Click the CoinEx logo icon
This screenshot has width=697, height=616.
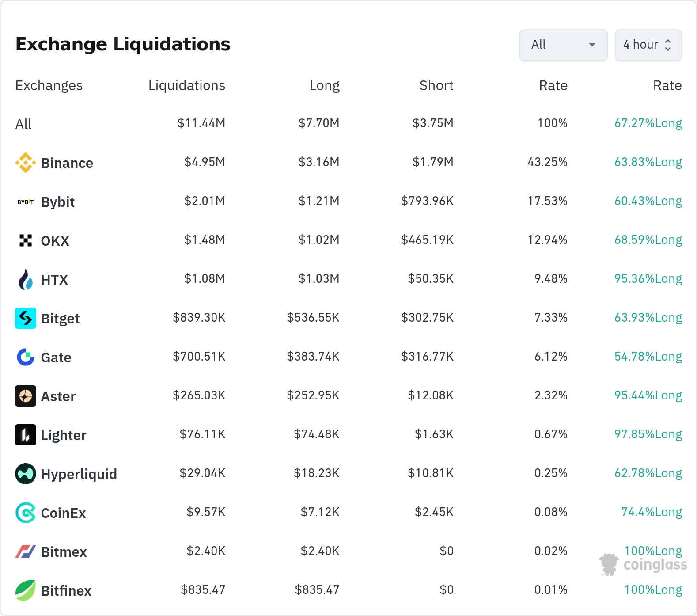(x=26, y=513)
